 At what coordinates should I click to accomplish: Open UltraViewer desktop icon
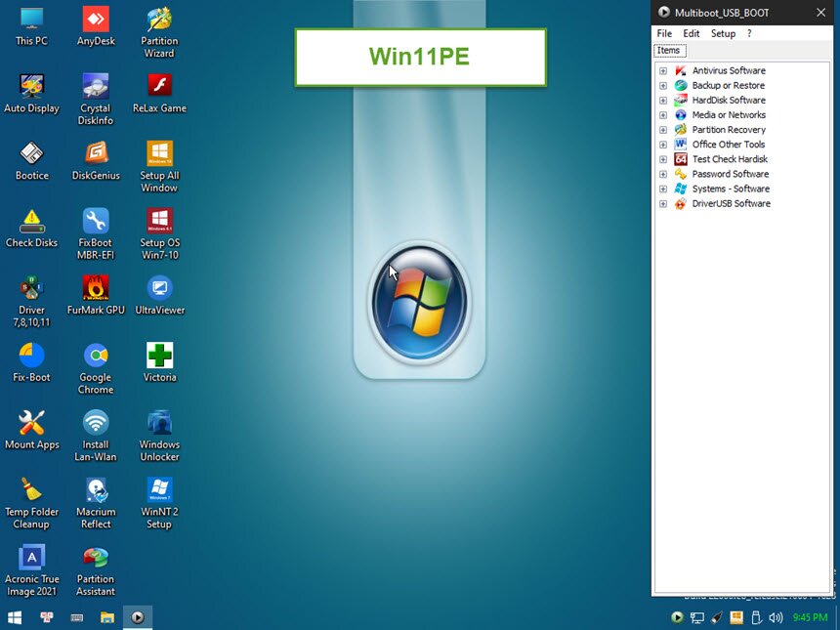[x=159, y=296]
